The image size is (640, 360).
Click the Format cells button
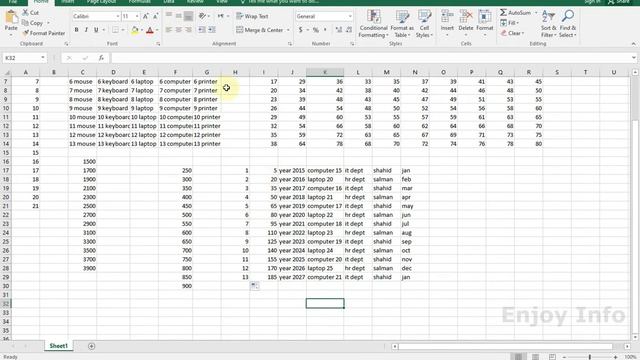coord(485,22)
